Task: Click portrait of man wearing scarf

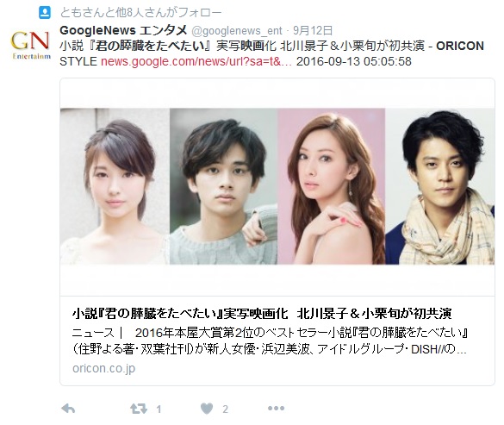Action: [x=439, y=186]
